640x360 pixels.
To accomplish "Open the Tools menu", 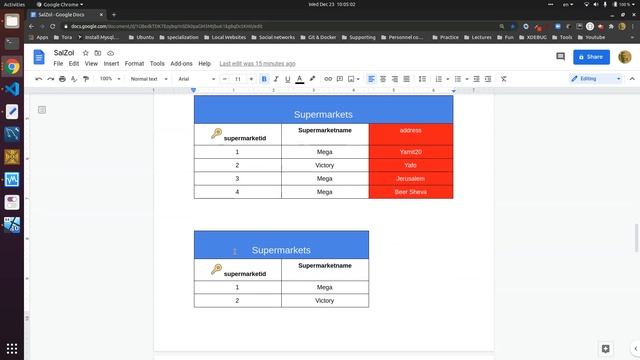I will (157, 64).
